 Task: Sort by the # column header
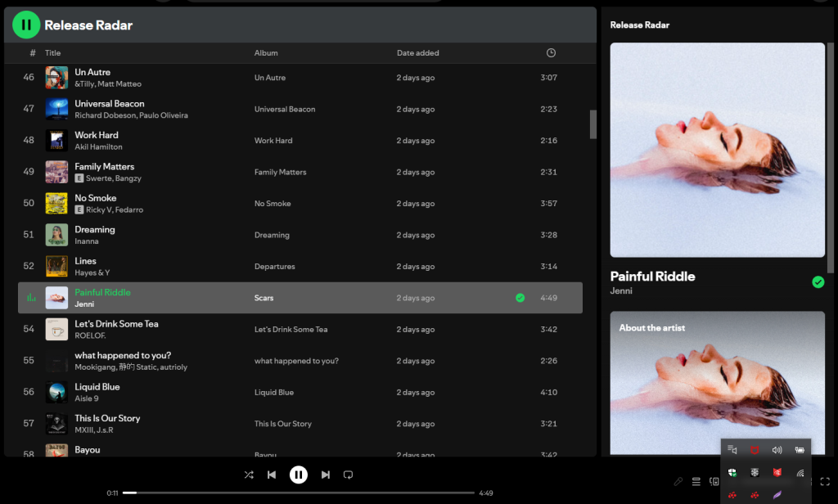click(x=33, y=53)
